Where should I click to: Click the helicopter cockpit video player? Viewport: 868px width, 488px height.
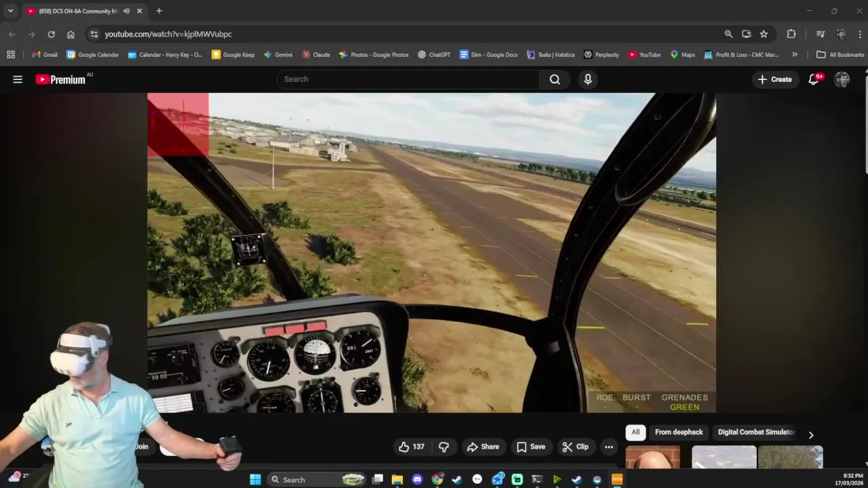[431, 252]
